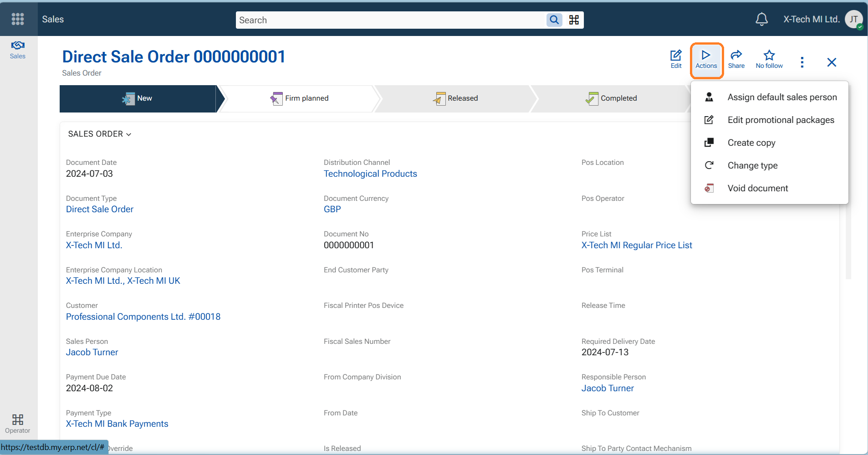Toggle the No follow star
The width and height of the screenshot is (868, 455).
[769, 59]
